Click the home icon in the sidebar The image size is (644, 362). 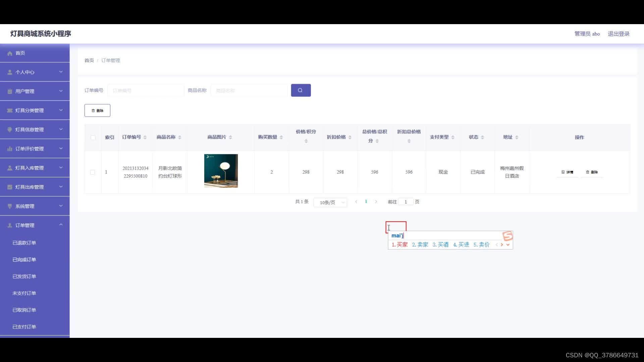click(10, 53)
